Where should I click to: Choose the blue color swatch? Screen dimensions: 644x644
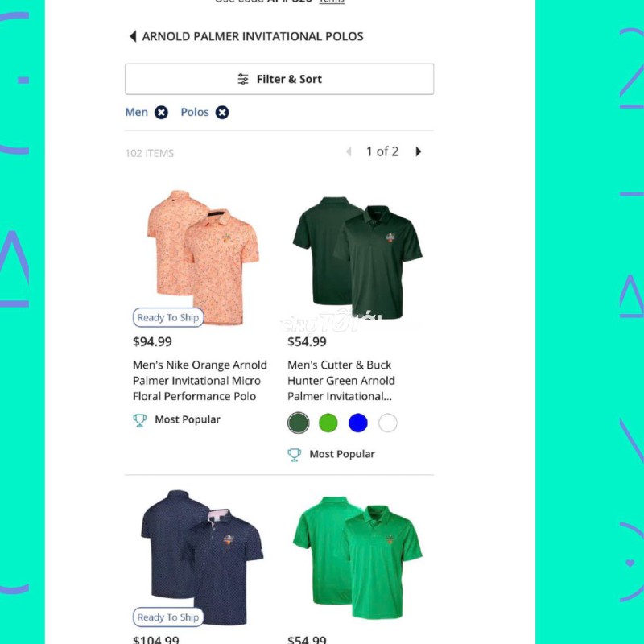(x=357, y=423)
